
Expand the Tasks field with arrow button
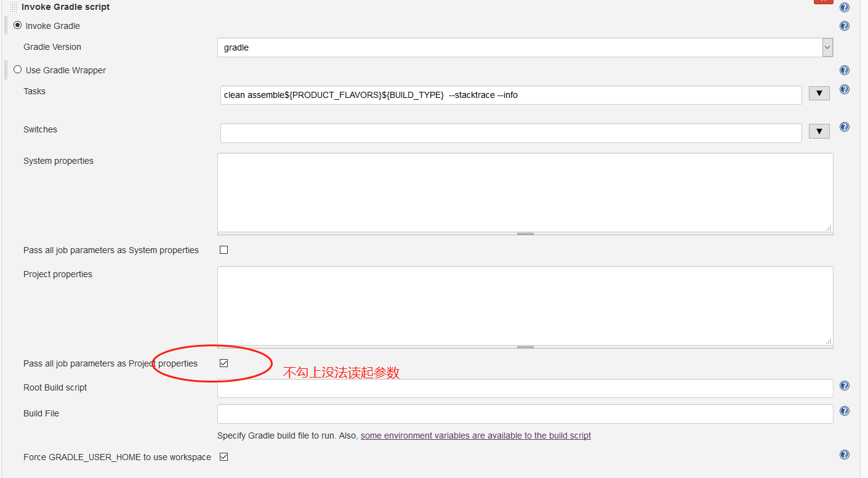click(x=819, y=93)
